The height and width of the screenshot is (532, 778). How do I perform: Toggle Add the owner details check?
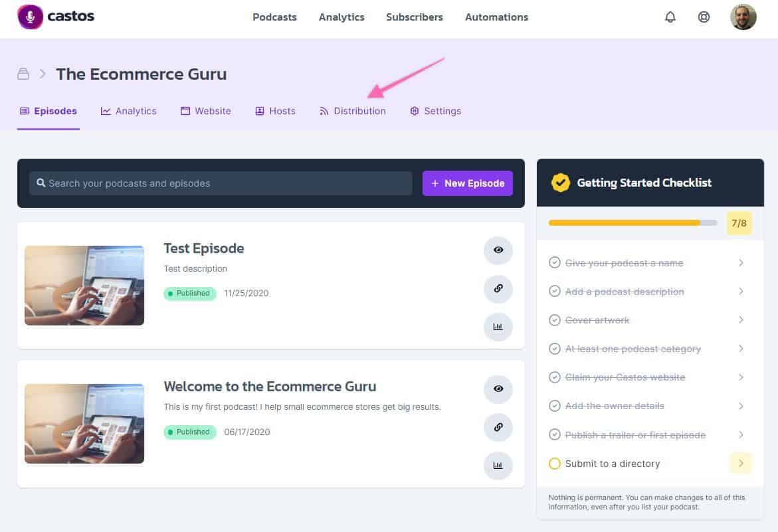tap(554, 406)
